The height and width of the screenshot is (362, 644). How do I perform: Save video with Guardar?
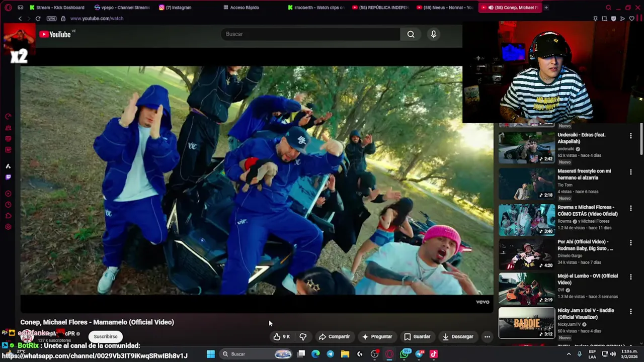point(417,337)
